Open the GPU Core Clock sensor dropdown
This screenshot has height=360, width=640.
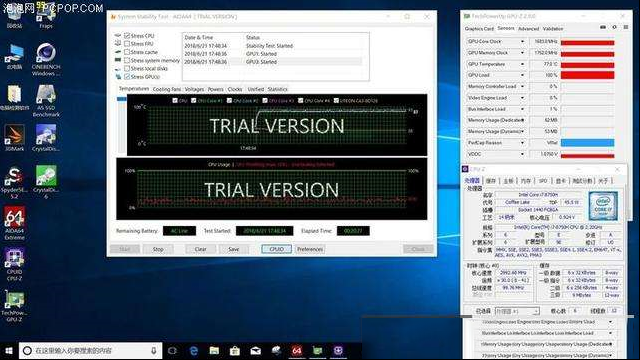coord(522,42)
